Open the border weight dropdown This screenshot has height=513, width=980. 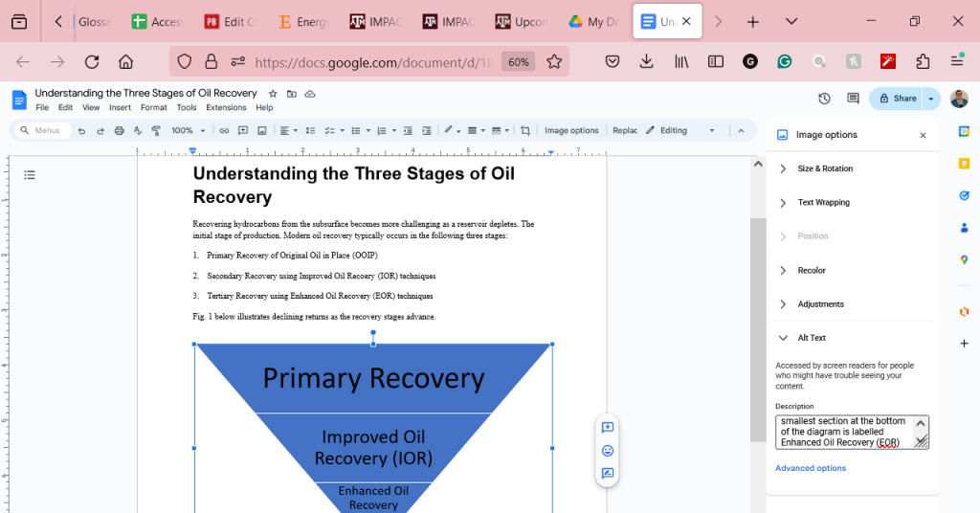click(x=478, y=130)
